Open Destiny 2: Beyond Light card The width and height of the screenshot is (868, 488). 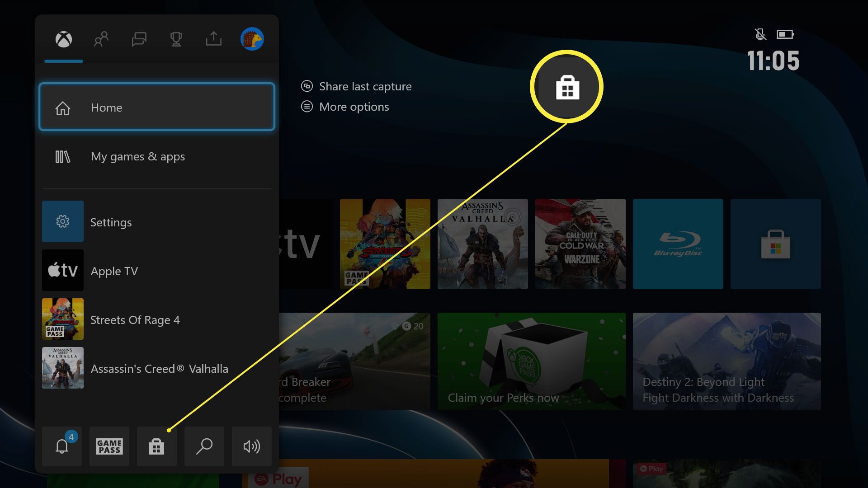727,361
